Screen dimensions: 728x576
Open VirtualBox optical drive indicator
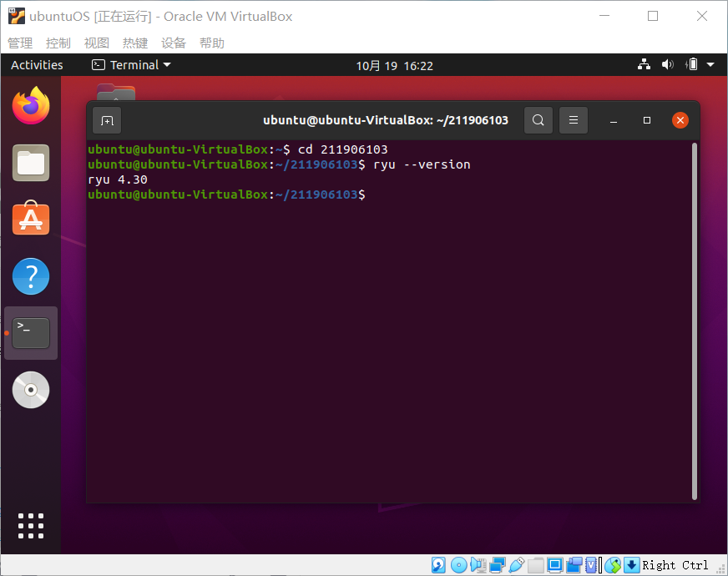click(458, 565)
